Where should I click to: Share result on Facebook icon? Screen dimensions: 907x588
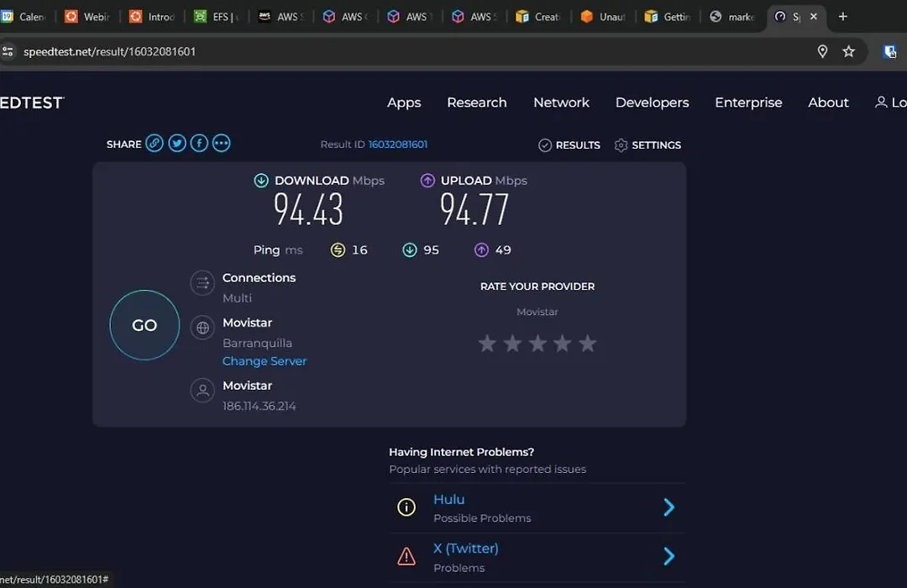point(199,143)
